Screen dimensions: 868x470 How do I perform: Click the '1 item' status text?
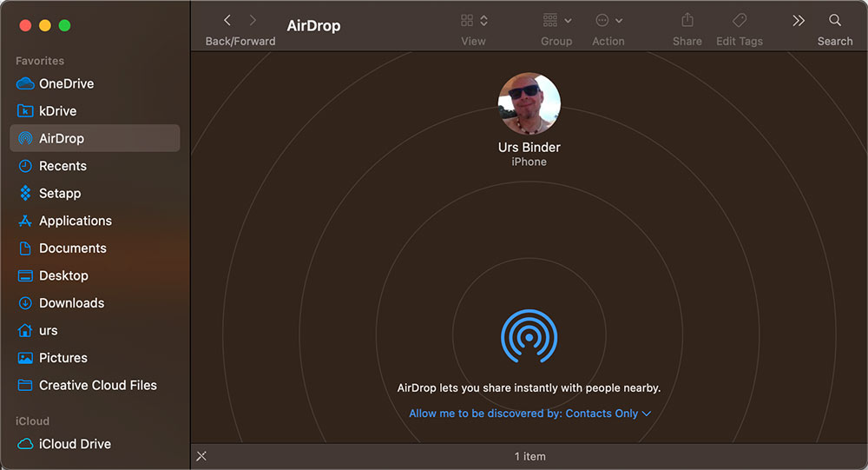(529, 456)
